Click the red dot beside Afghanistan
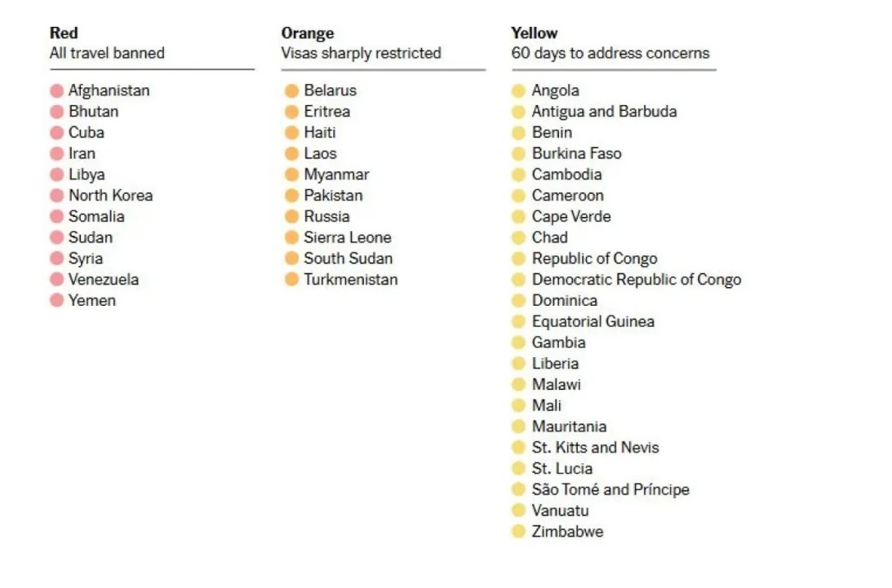Image resolution: width=892 pixels, height=588 pixels. pos(56,91)
